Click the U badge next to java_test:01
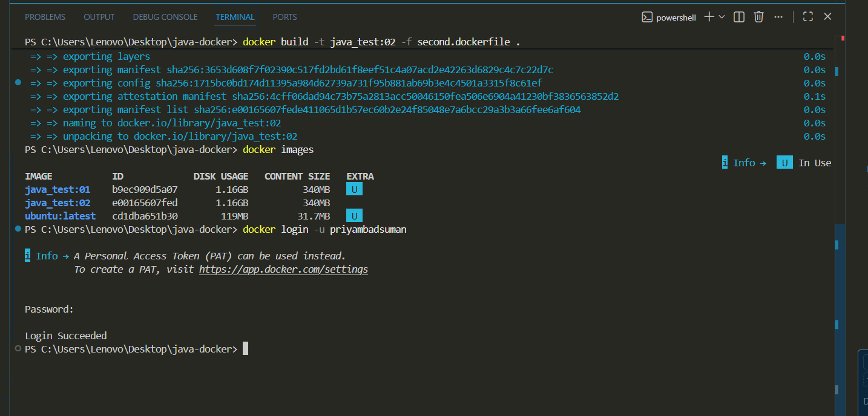Viewport: 868px width, 416px height. [354, 189]
